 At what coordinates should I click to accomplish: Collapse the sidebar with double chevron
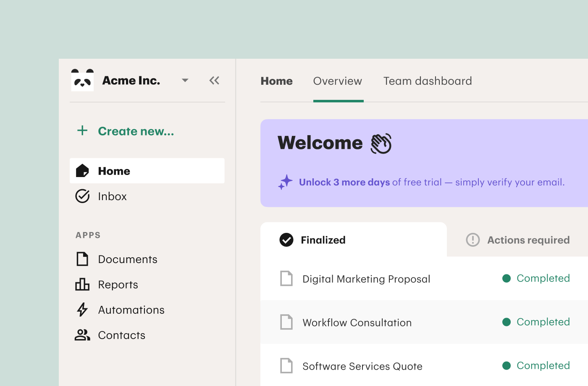(x=214, y=80)
